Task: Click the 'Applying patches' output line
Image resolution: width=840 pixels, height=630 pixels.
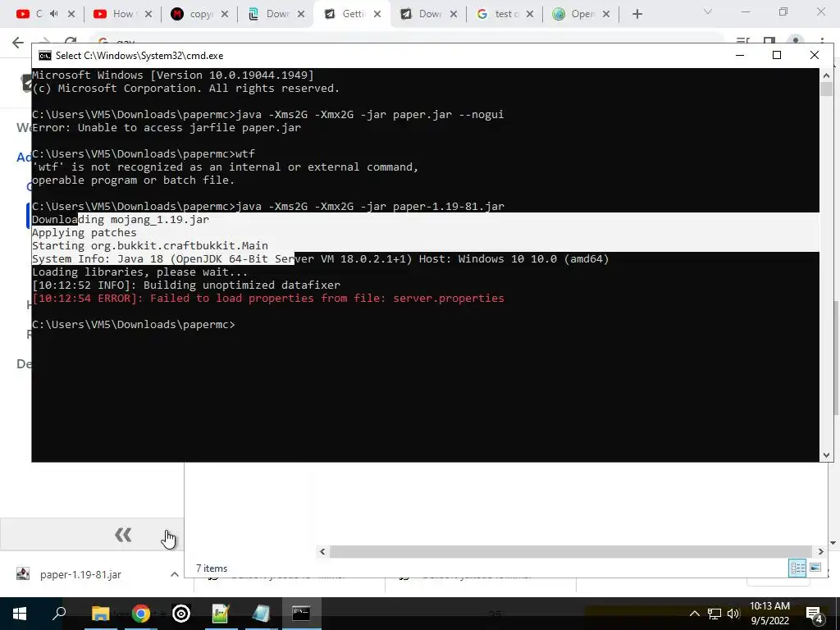Action: pyautogui.click(x=84, y=232)
